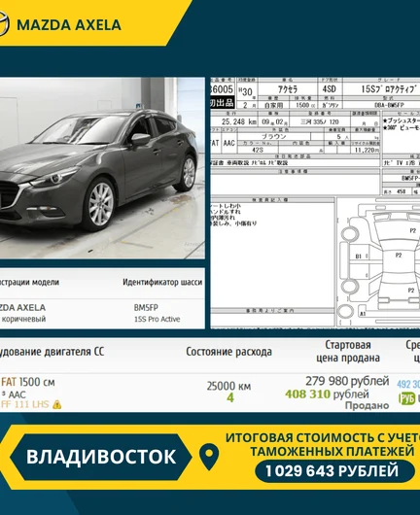Click the 4SD body type cell
The height and width of the screenshot is (515, 420).
click(x=330, y=89)
